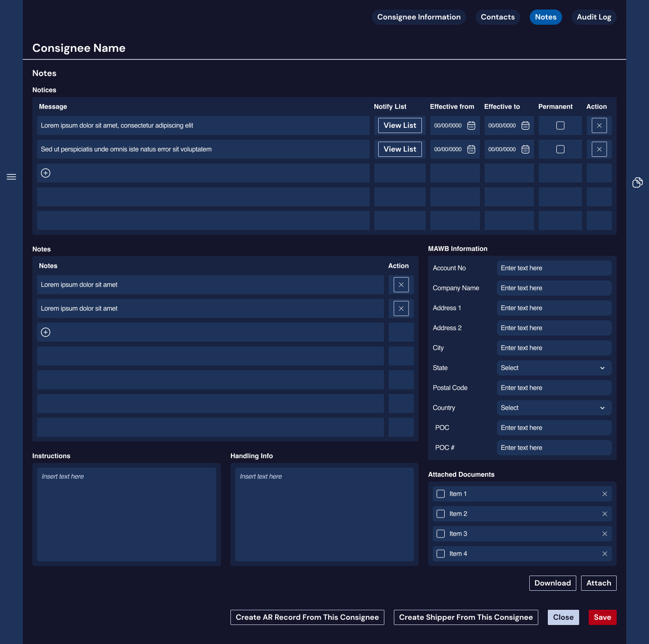
Task: Switch to Contacts tab
Action: pyautogui.click(x=498, y=17)
